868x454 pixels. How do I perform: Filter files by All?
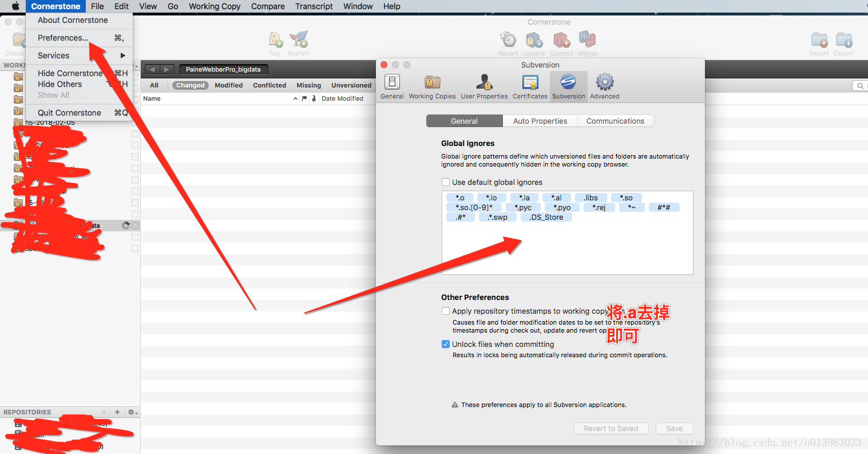154,85
